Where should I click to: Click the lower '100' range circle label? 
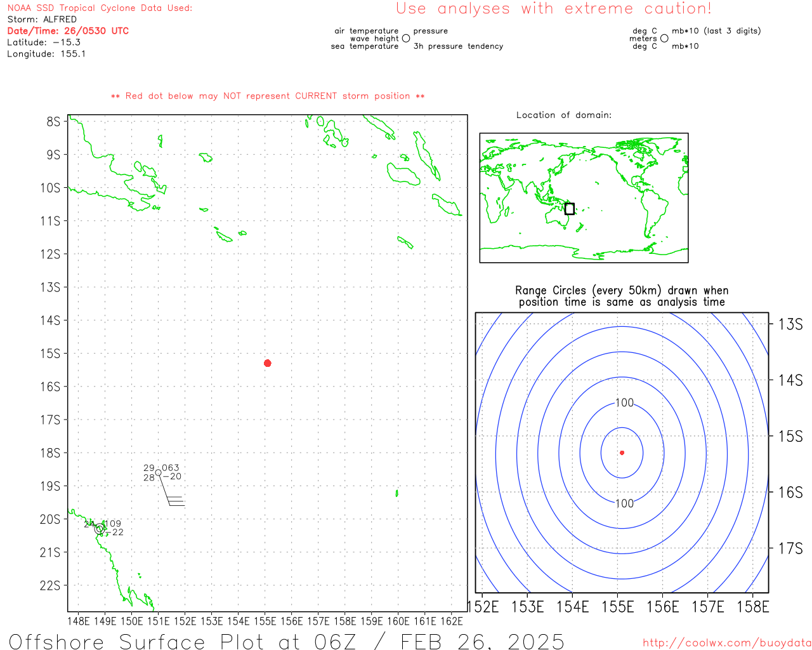[x=625, y=503]
